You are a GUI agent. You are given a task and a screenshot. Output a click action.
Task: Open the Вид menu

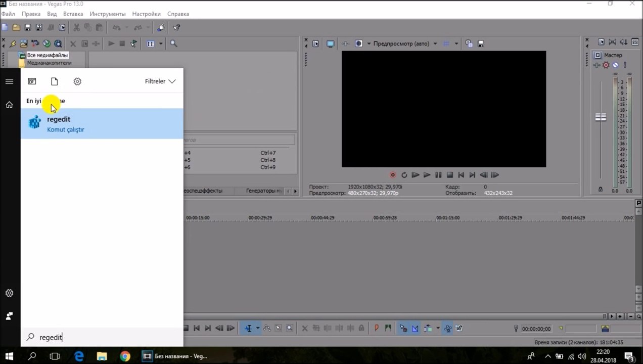tap(52, 14)
